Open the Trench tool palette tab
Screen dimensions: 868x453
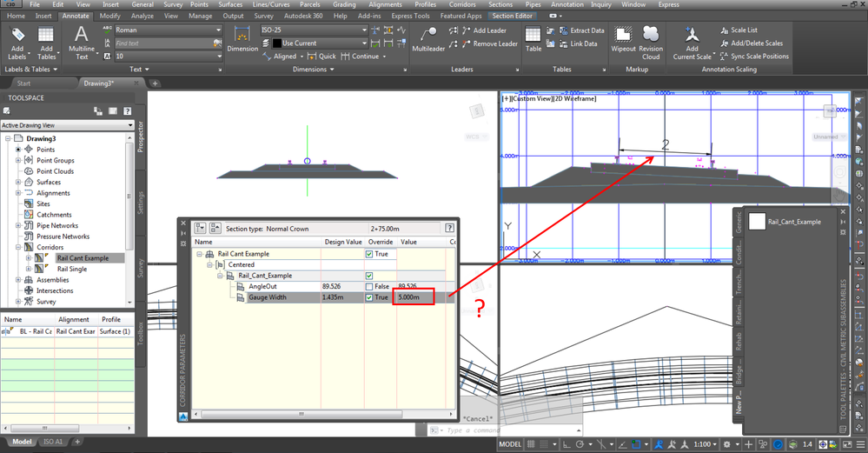click(x=738, y=283)
